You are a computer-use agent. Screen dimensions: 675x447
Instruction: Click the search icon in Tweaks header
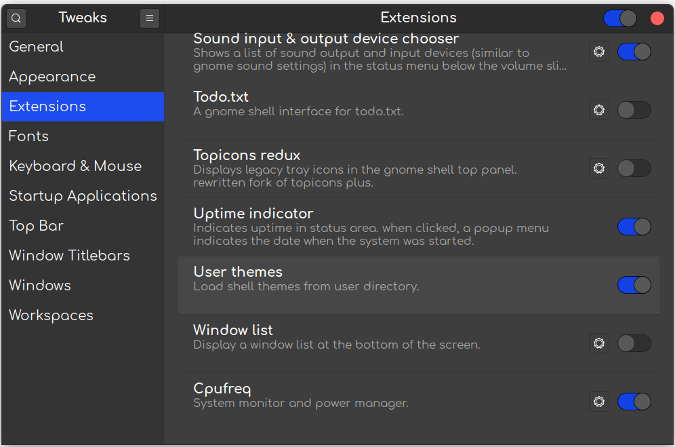[17, 18]
